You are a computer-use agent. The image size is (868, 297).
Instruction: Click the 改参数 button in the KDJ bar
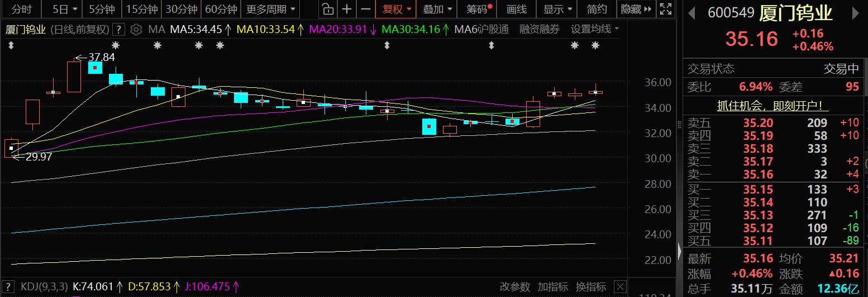point(514,287)
